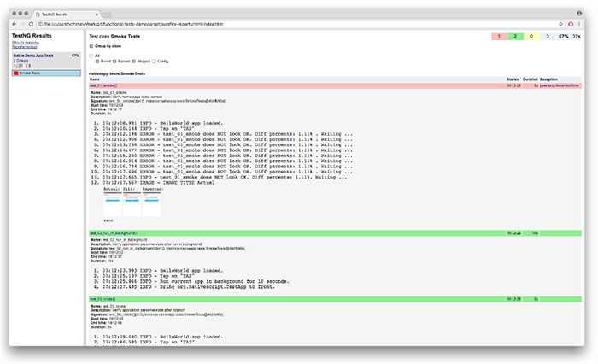Open the Results overview link

(25, 43)
